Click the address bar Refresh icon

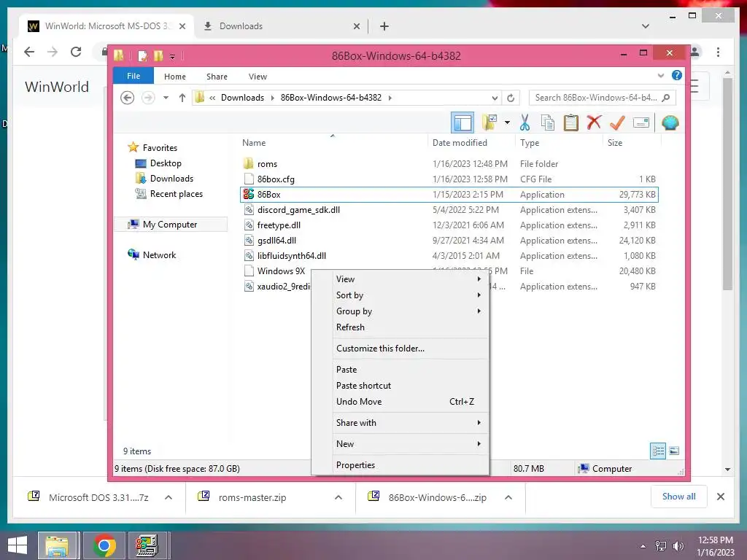[511, 98]
